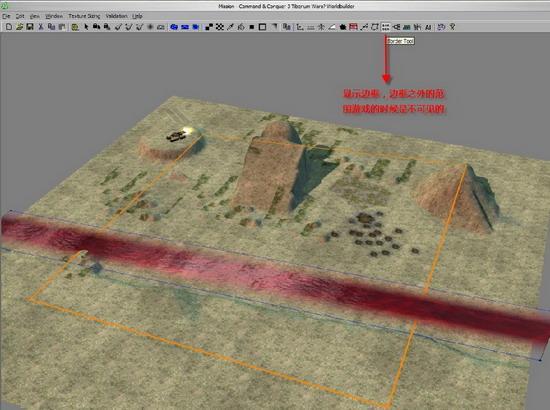
Task: Open the Window menu
Action: point(54,16)
